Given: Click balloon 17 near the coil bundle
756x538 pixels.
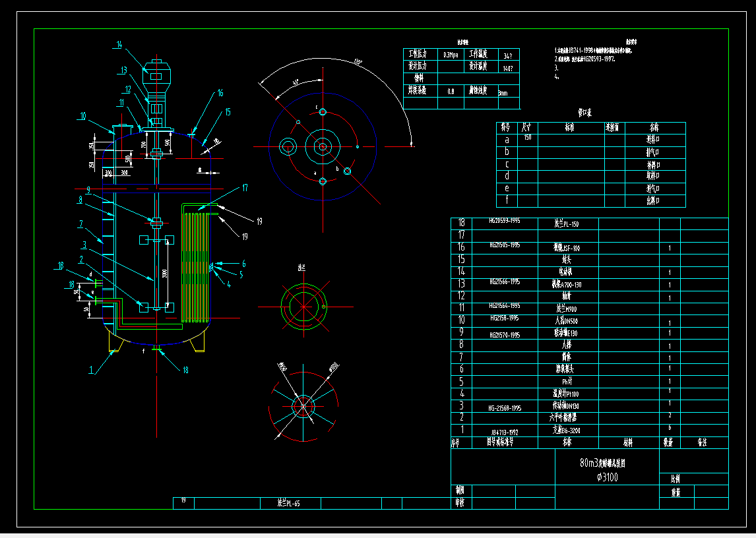Looking at the screenshot, I should (x=244, y=189).
